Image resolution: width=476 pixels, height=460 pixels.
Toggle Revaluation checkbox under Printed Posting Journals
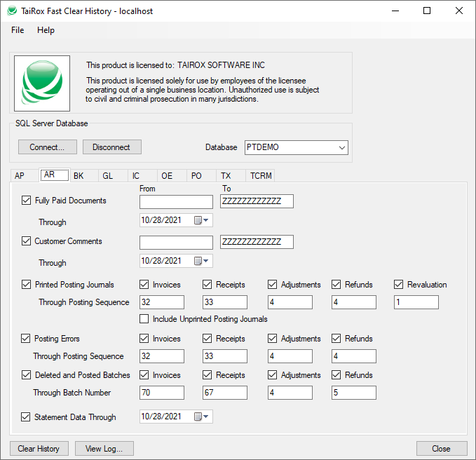(x=398, y=285)
